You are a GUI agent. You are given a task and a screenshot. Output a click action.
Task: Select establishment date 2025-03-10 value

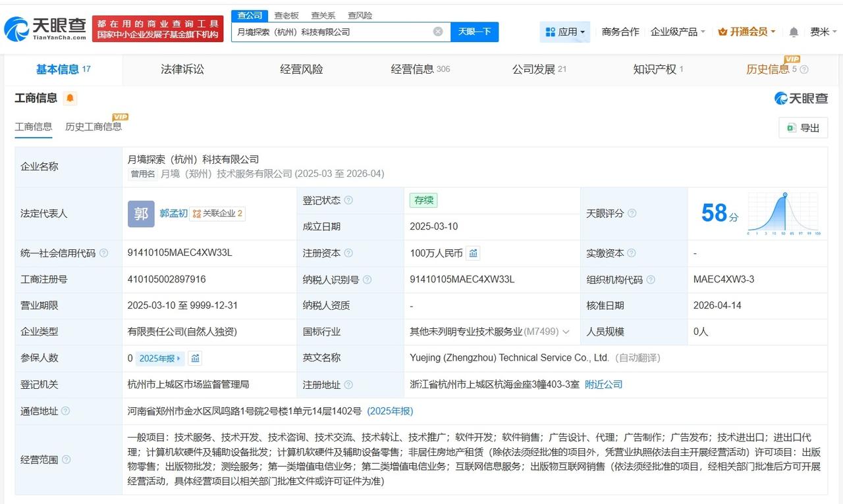[x=433, y=226]
